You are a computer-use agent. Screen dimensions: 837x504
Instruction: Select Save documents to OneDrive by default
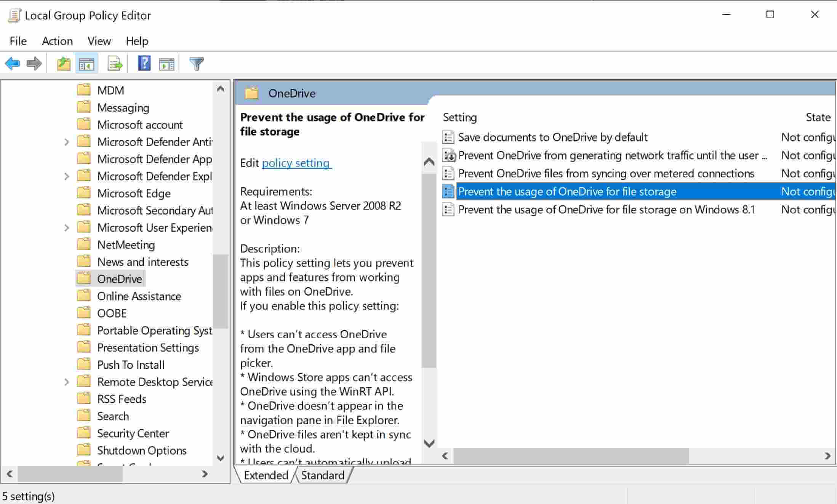[x=553, y=137]
